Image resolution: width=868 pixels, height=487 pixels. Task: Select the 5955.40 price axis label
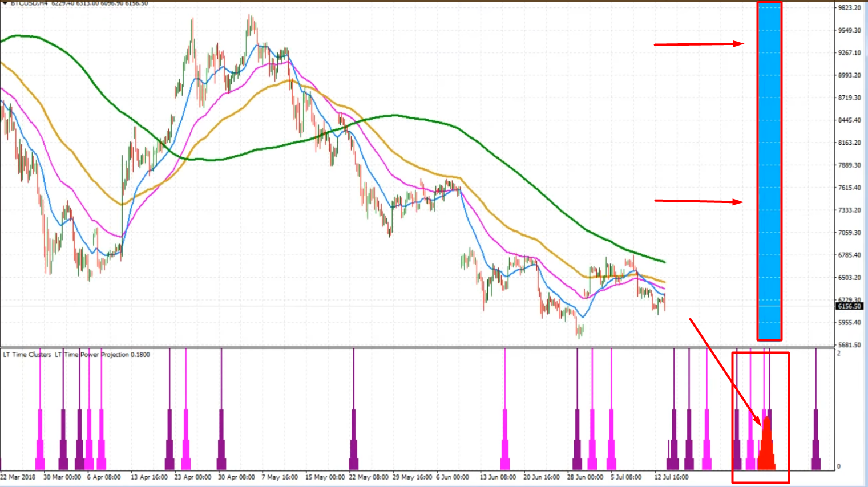tap(849, 323)
